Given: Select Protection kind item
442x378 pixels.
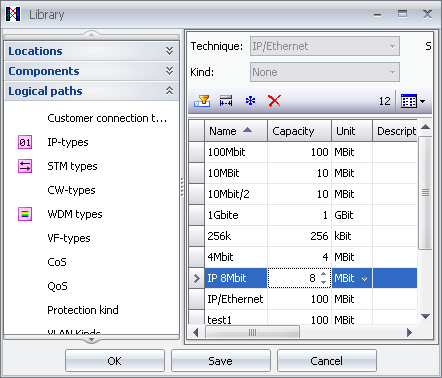Looking at the screenshot, I should tap(83, 310).
